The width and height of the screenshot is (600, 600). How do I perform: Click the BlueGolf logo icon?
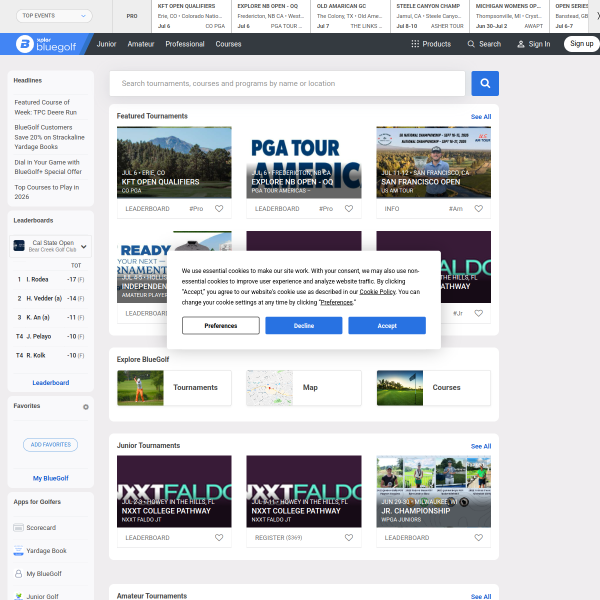click(x=25, y=44)
